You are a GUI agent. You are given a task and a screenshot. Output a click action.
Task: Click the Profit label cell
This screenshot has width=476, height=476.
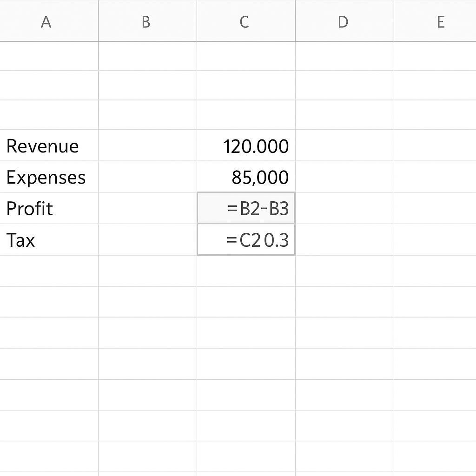pos(49,208)
